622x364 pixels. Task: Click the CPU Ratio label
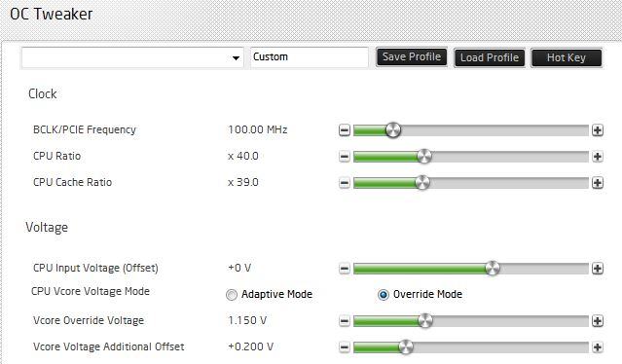coord(57,156)
